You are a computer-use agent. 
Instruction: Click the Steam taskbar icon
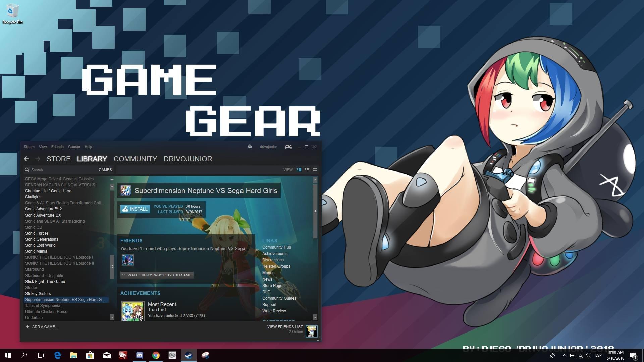[189, 355]
